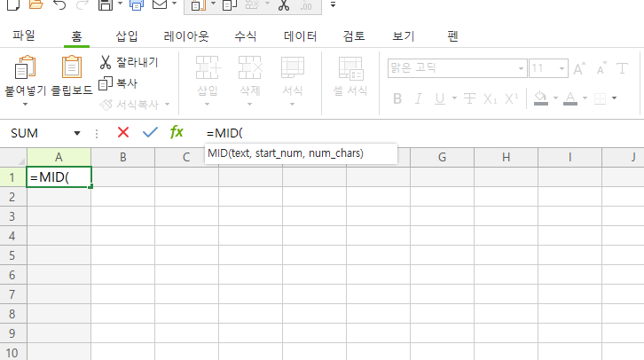Image resolution: width=644 pixels, height=360 pixels.
Task: Confirm formula with the blue checkmark
Action: 150,133
